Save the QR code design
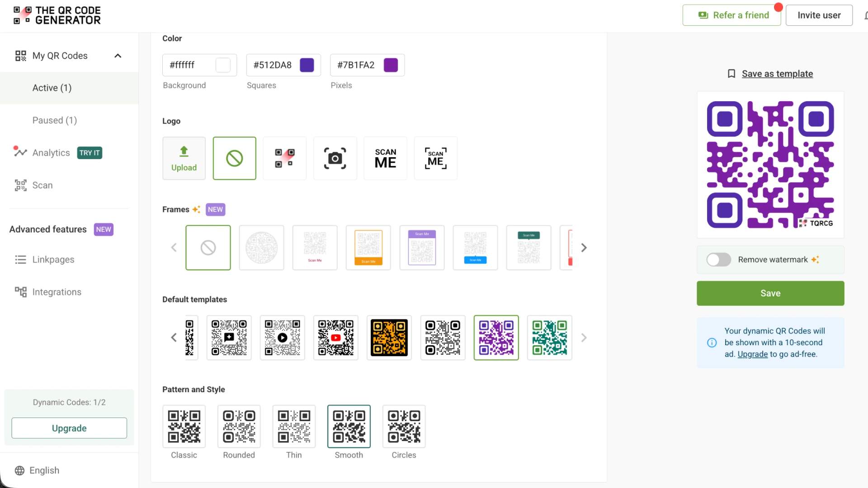Image resolution: width=868 pixels, height=488 pixels. (770, 293)
